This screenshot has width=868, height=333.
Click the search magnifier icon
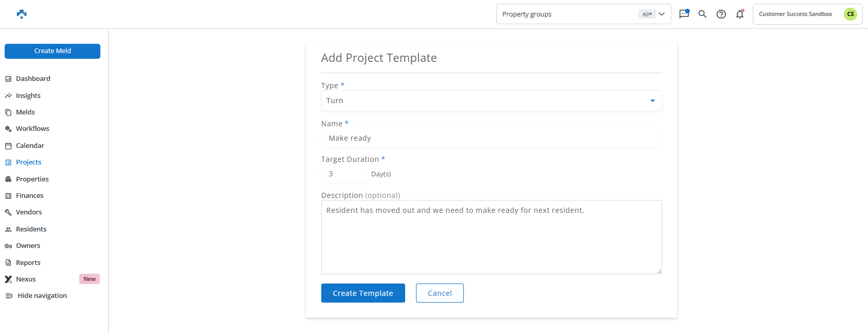point(702,14)
